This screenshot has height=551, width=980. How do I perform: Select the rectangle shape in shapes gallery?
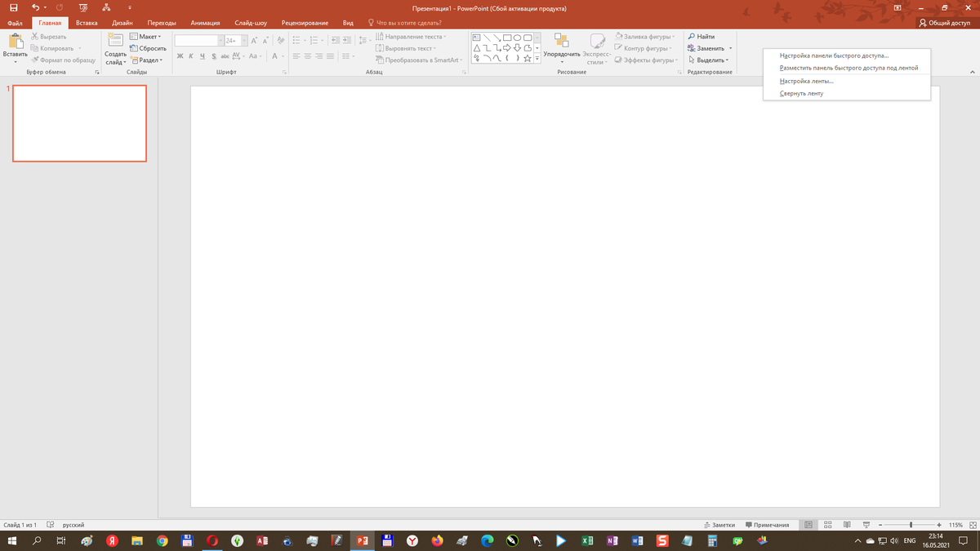coord(507,37)
